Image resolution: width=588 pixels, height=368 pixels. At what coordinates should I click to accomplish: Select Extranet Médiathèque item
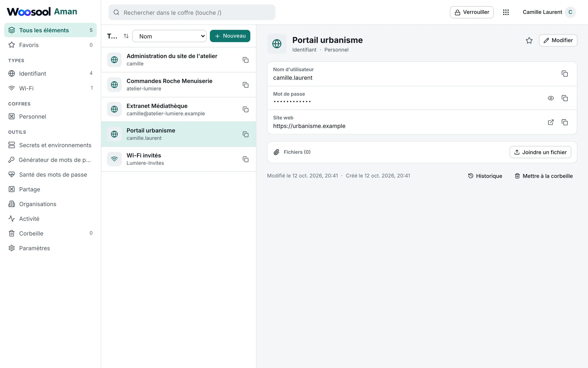pyautogui.click(x=179, y=109)
